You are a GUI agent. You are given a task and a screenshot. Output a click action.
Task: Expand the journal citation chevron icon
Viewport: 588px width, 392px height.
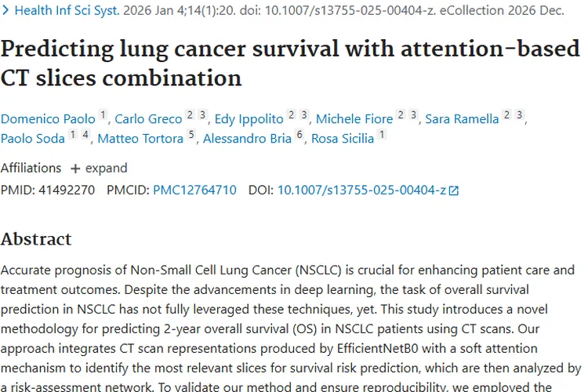pyautogui.click(x=5, y=12)
